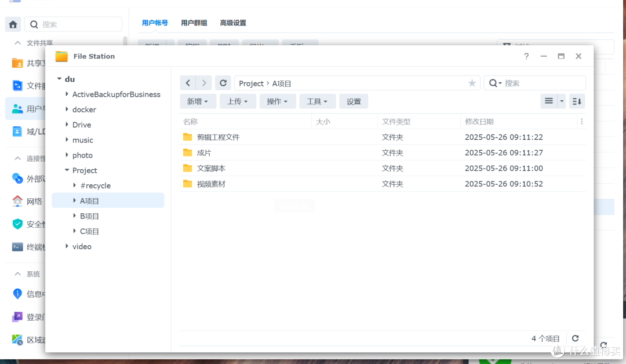
Task: Switch to the 用户帐号 tab
Action: point(155,23)
